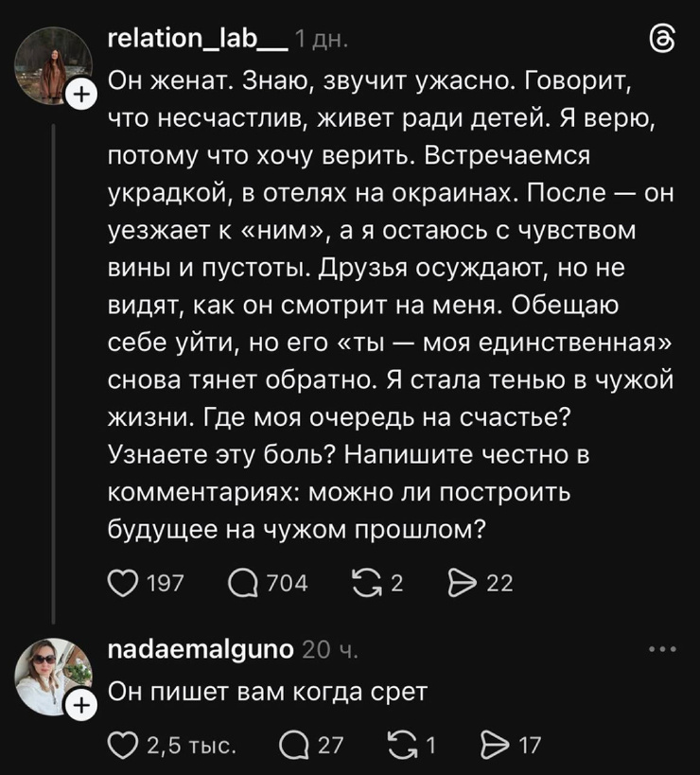Image resolution: width=700 pixels, height=775 pixels.
Task: Open the three-dot menu on nadaemalguno's comment
Action: 663,649
